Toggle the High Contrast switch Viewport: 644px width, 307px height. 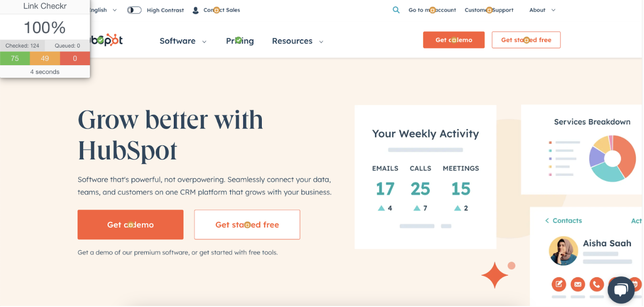134,10
